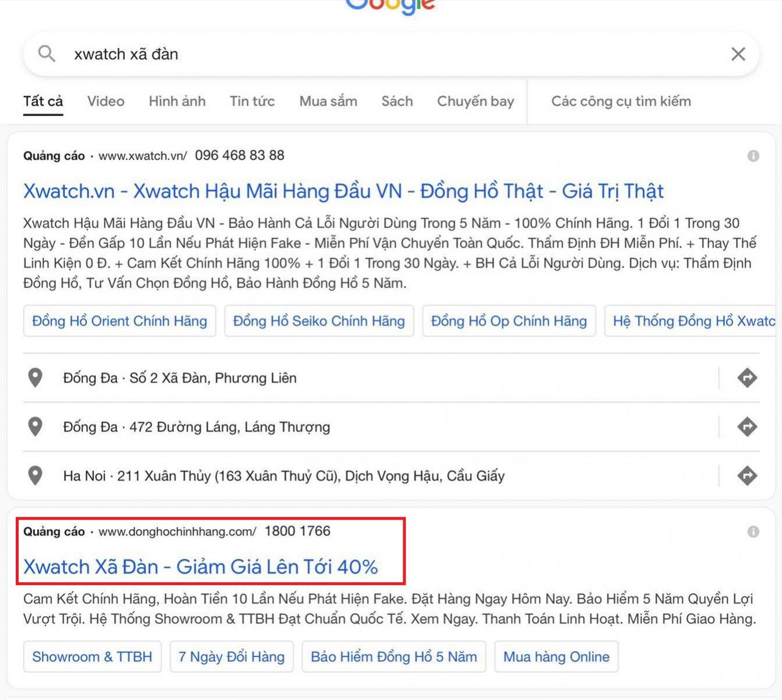Select address 211 Xuân Thủy, Cầu Giấy
Screen dimensions: 782x700
(284, 476)
